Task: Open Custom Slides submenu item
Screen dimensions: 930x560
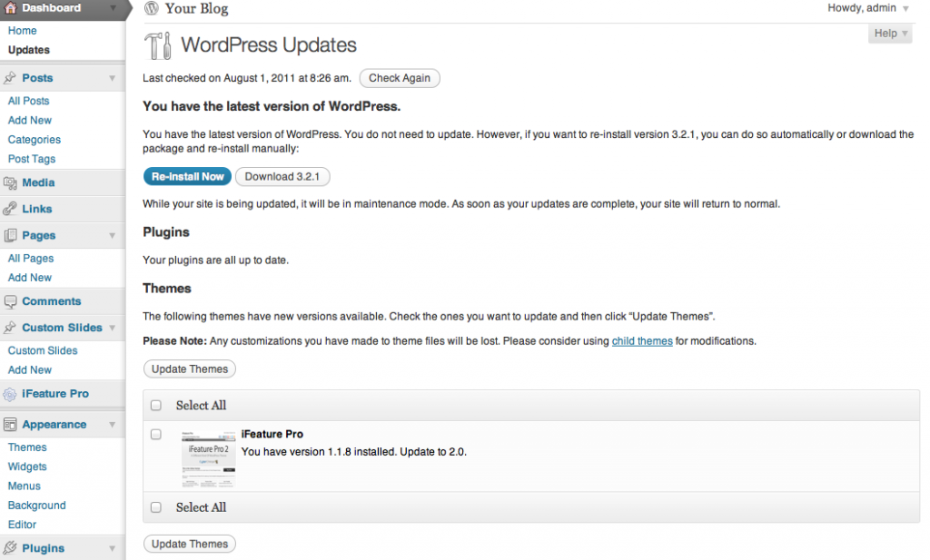Action: tap(43, 351)
